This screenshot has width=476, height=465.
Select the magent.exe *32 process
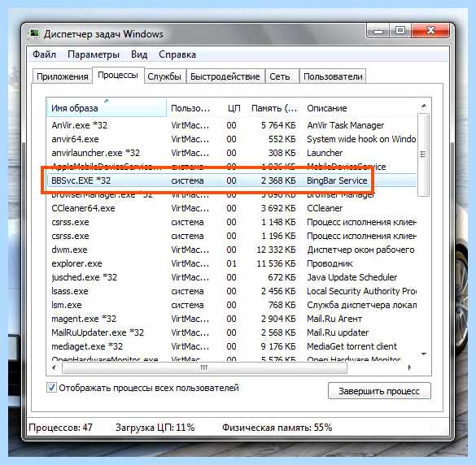click(x=232, y=319)
